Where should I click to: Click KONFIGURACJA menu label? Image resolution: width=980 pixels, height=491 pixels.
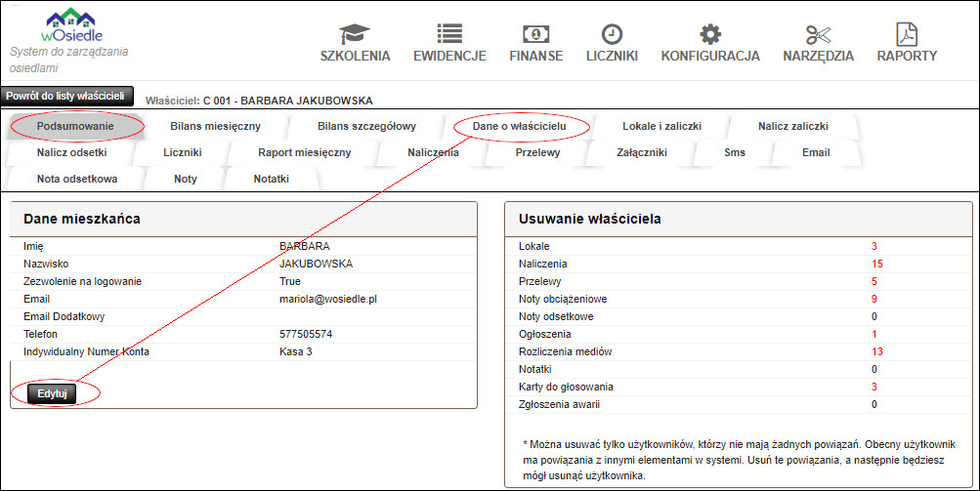(710, 56)
